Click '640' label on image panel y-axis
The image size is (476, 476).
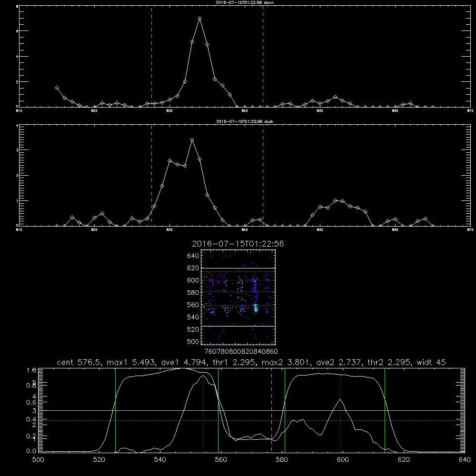(193, 256)
